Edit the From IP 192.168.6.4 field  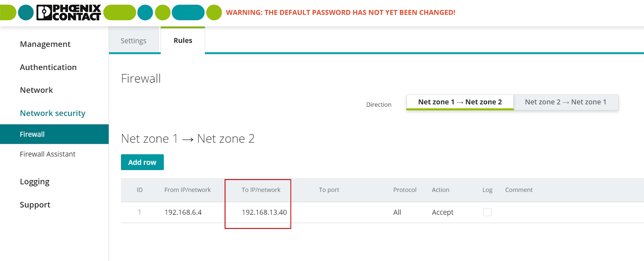point(183,212)
